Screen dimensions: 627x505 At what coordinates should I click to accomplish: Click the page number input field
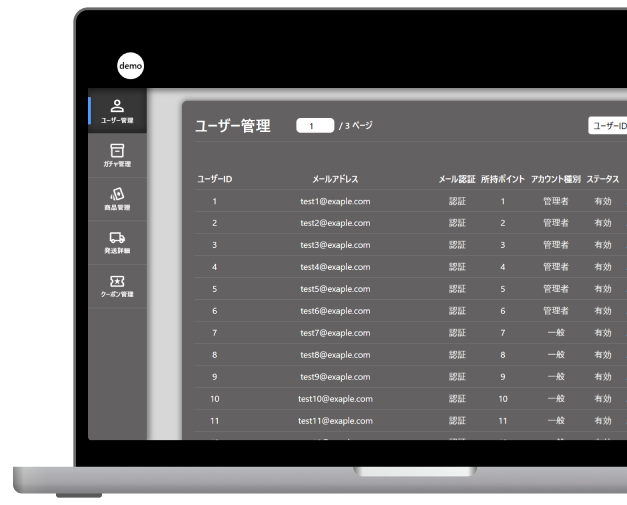coord(315,126)
